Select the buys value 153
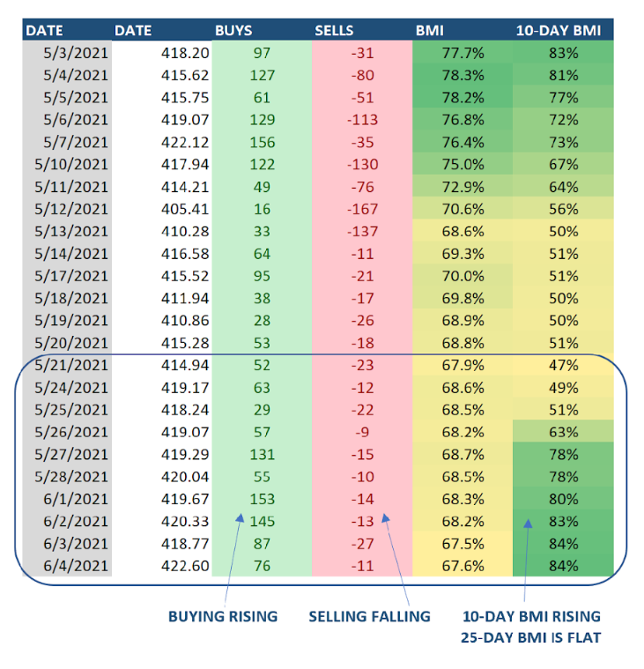This screenshot has width=644, height=669. [263, 499]
